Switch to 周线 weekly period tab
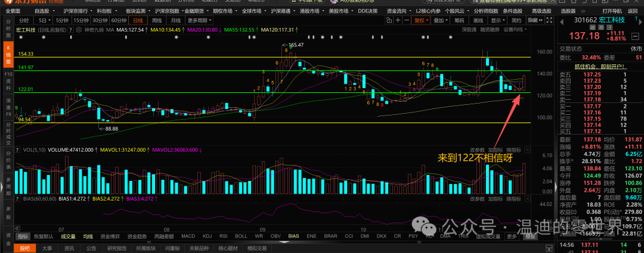Viewport: 644px width, 253px height. tap(156, 20)
